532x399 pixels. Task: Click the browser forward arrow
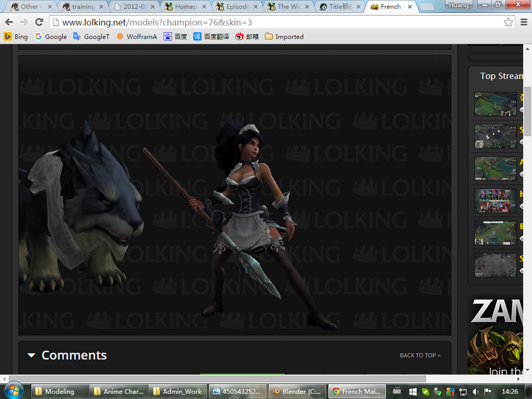pyautogui.click(x=24, y=22)
